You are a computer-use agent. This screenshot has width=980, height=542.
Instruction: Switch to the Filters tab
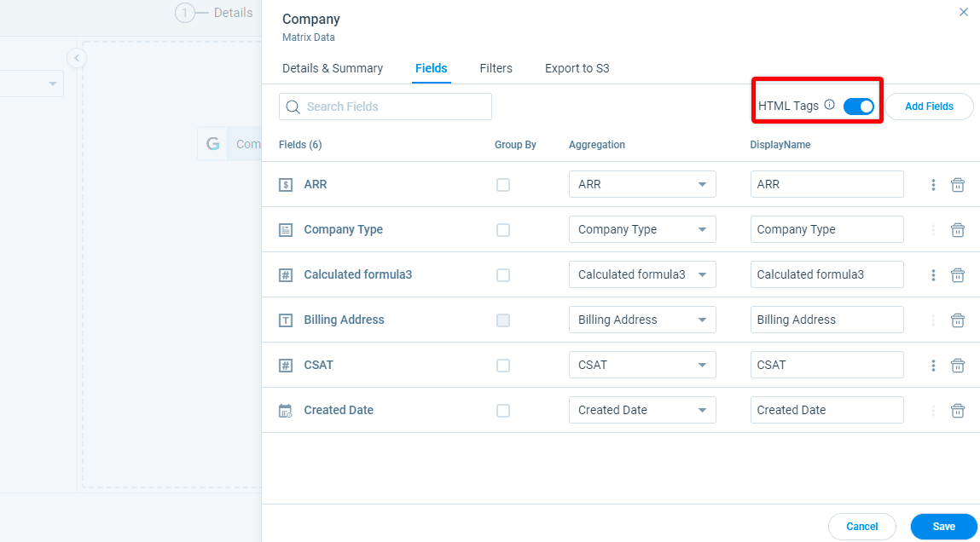point(496,68)
